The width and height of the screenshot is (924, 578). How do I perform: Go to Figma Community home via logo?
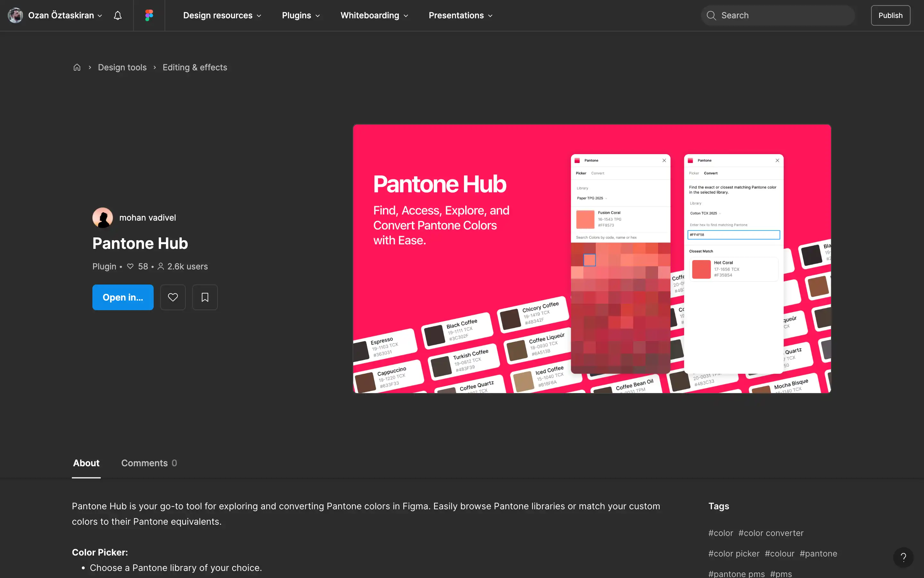click(x=149, y=15)
